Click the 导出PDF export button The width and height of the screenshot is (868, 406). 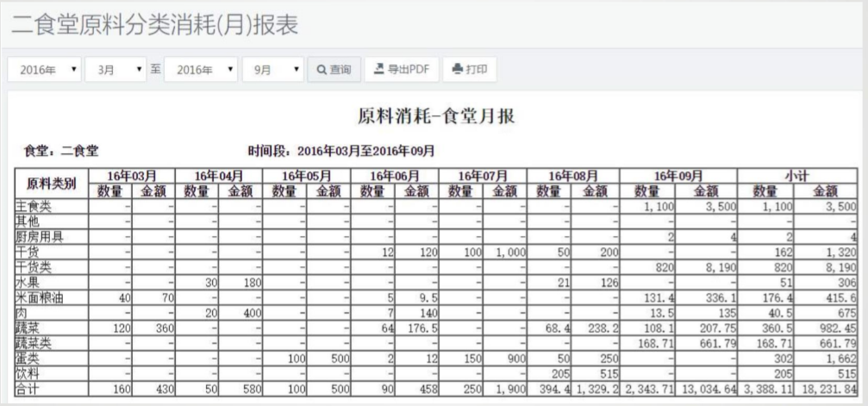pyautogui.click(x=402, y=70)
